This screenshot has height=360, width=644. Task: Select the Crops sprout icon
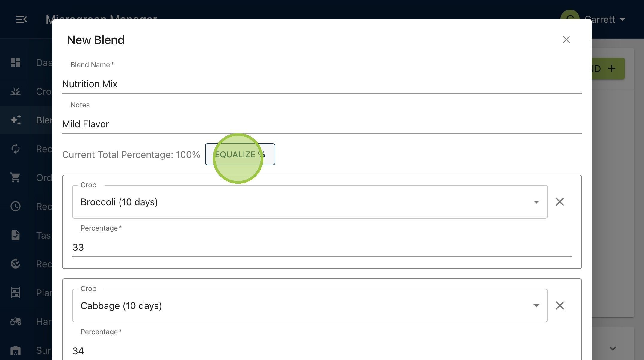point(16,91)
